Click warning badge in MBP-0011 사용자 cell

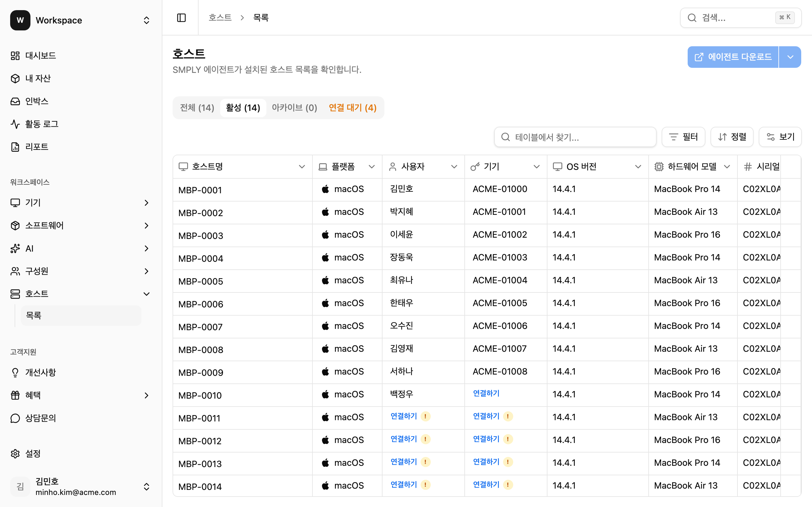pos(425,416)
